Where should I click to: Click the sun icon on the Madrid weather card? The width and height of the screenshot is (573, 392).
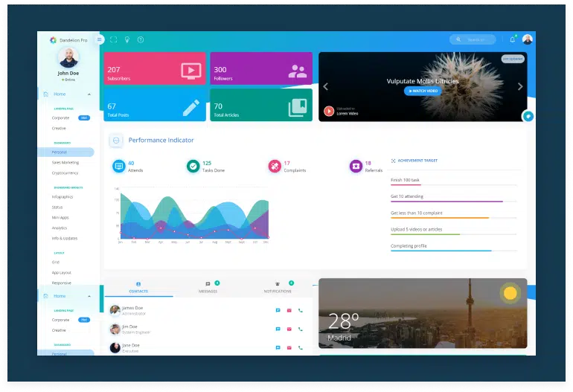(510, 293)
